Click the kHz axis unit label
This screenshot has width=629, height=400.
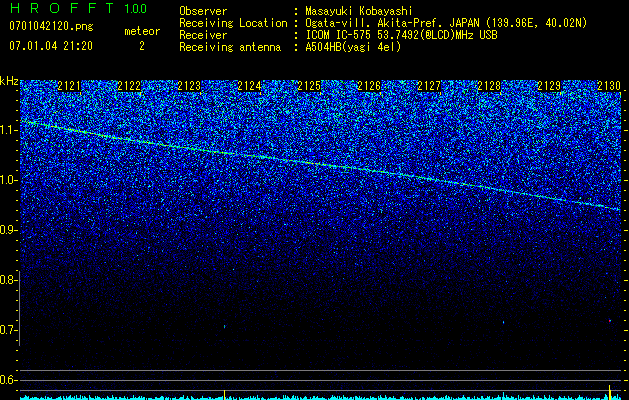tap(9, 81)
